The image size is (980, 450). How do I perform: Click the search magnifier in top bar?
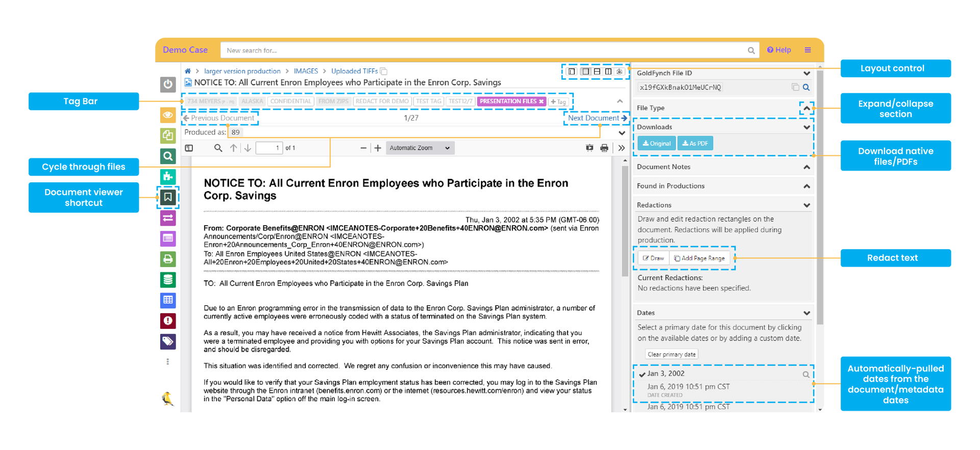pyautogui.click(x=751, y=51)
